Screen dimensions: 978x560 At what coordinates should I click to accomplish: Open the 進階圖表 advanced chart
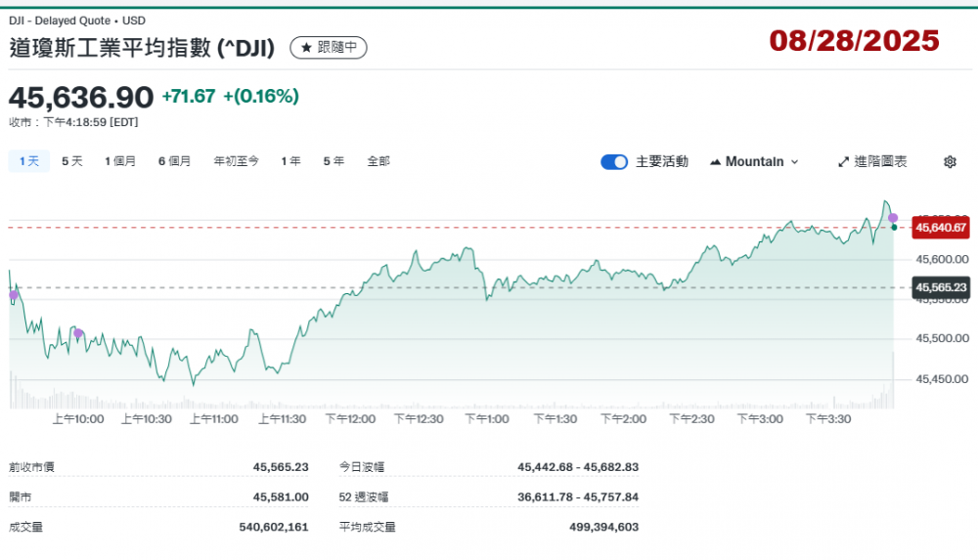[872, 162]
